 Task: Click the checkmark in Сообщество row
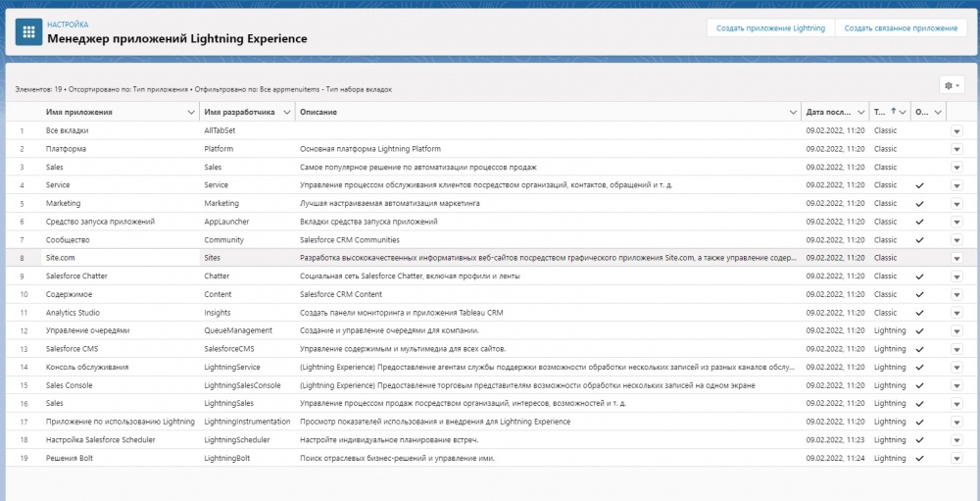pyautogui.click(x=919, y=240)
